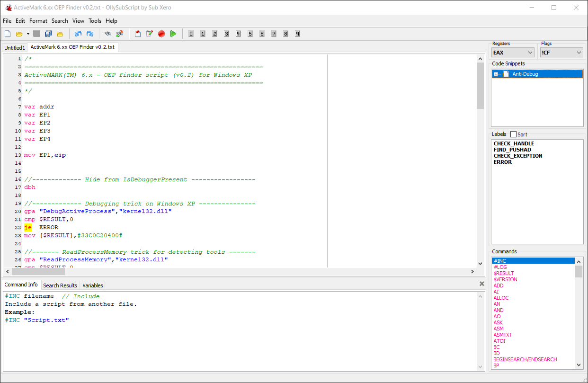The height and width of the screenshot is (383, 588).
Task: Click the Save All floppy disks icon
Action: 48,34
